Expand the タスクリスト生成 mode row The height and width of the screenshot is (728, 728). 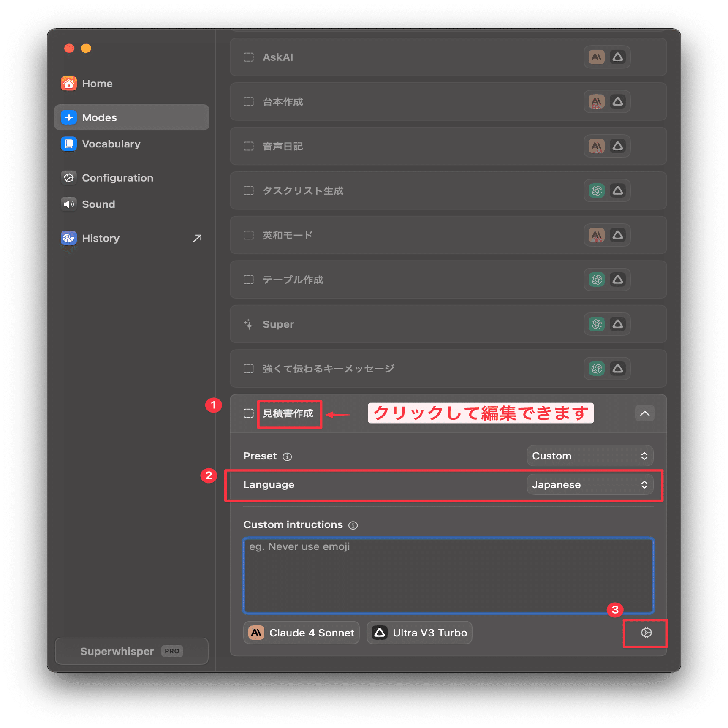pos(448,190)
